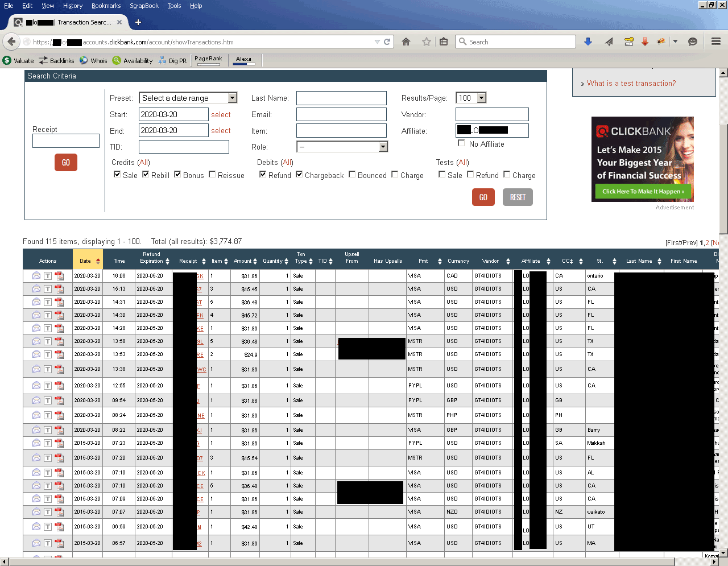Reload page using refresh icon
The height and width of the screenshot is (566, 728).
click(387, 42)
